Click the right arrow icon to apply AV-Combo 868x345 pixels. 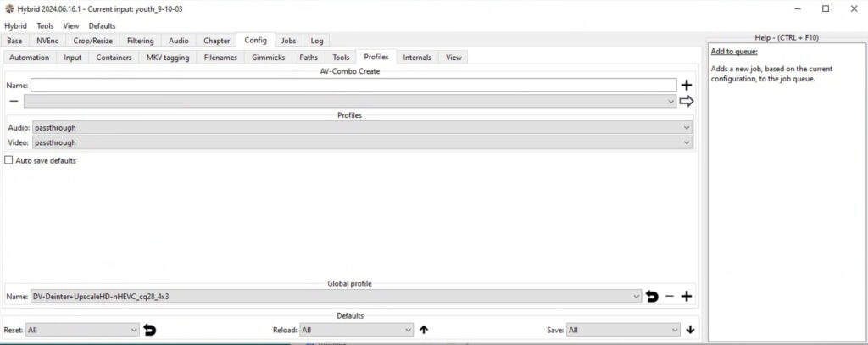tap(687, 101)
